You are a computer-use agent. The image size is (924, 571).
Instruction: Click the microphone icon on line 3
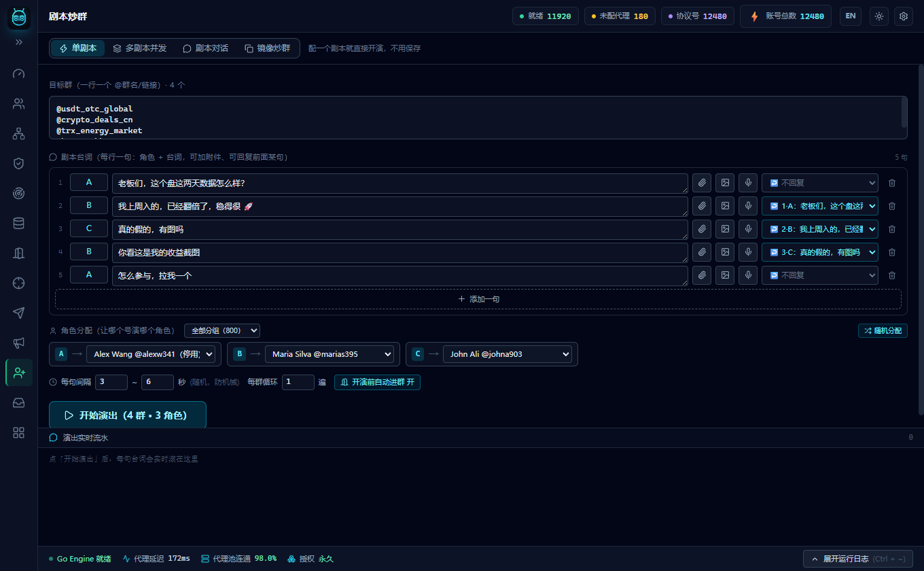(x=748, y=229)
